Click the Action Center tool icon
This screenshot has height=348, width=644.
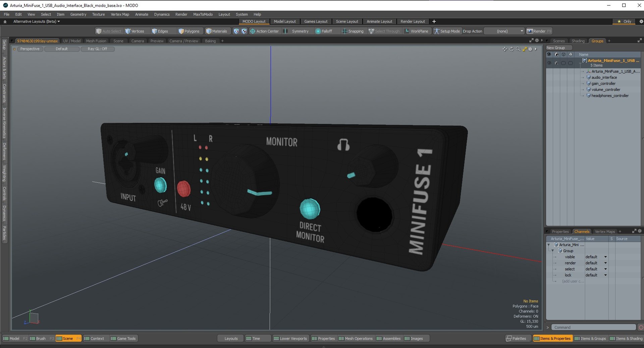pyautogui.click(x=253, y=31)
